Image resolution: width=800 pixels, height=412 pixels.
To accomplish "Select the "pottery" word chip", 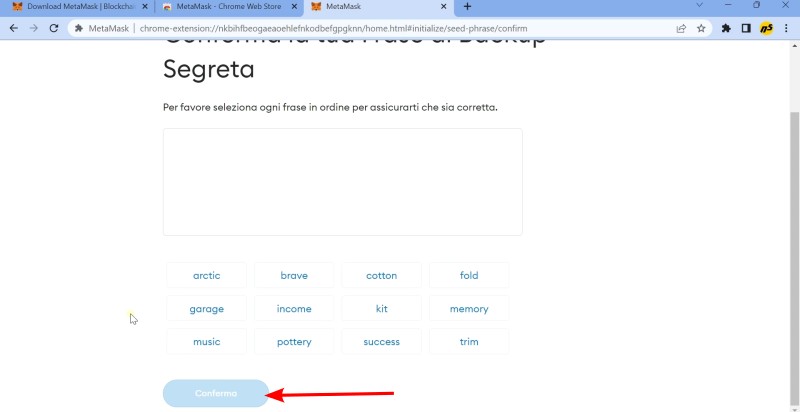I will point(294,342).
